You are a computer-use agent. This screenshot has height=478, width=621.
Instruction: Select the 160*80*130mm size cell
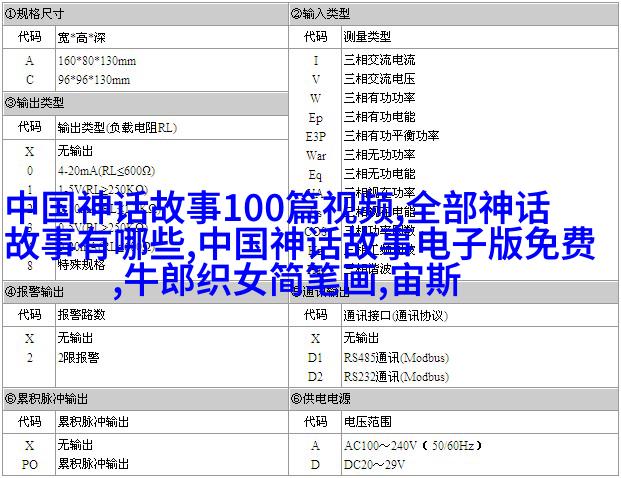97,61
